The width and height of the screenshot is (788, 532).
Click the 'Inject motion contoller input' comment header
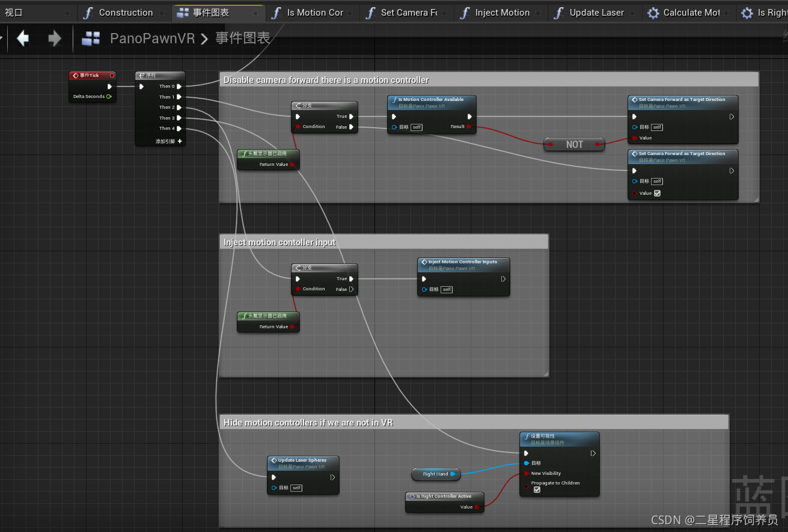[x=383, y=242]
